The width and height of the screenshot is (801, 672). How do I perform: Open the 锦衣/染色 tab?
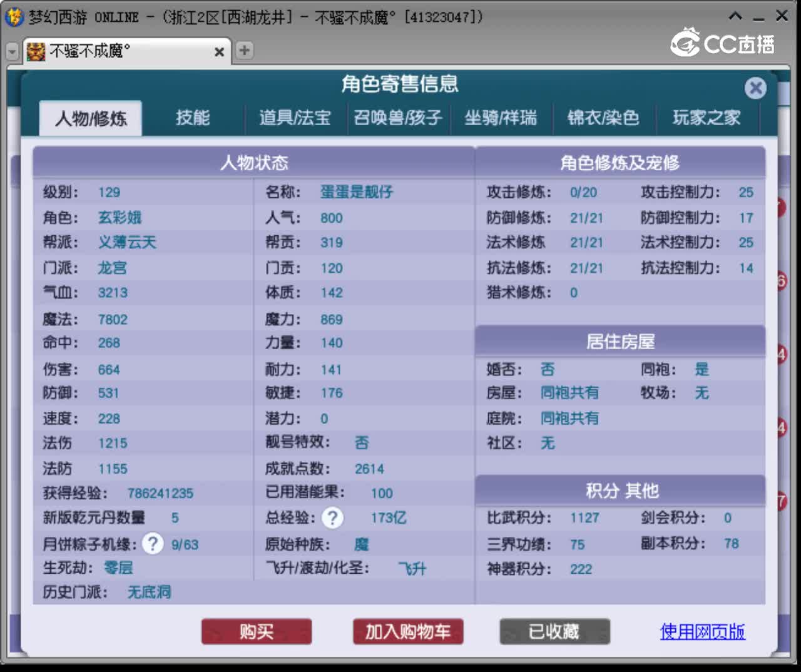pyautogui.click(x=603, y=118)
